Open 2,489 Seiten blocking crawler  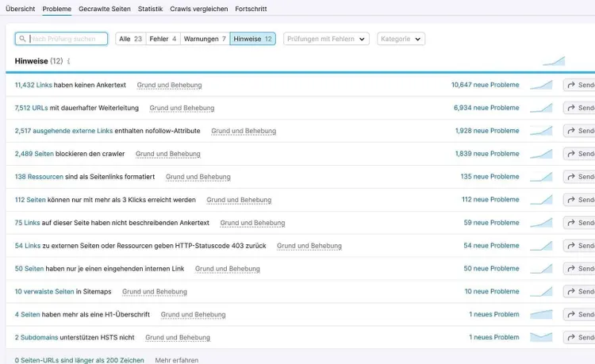point(34,154)
